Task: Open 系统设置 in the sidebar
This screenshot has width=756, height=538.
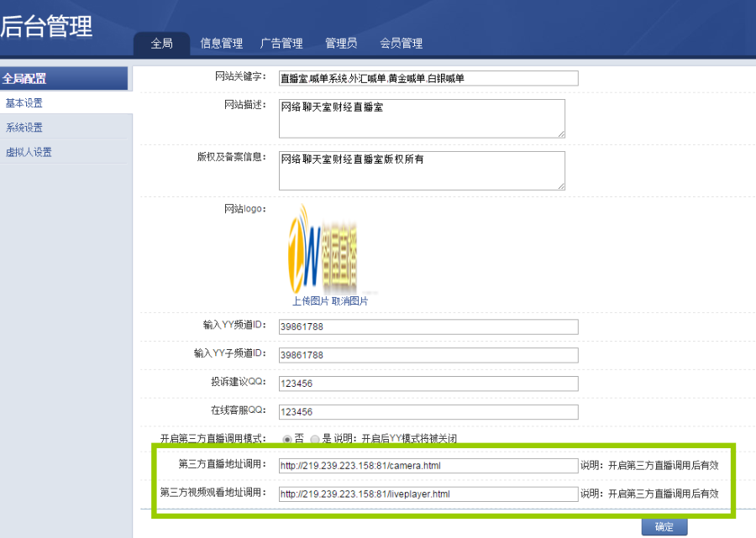Action: click(x=25, y=128)
